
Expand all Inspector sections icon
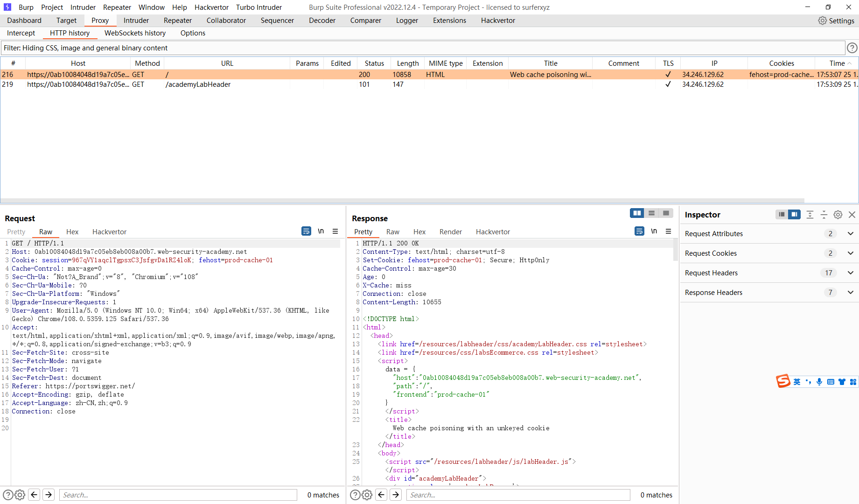[810, 215]
